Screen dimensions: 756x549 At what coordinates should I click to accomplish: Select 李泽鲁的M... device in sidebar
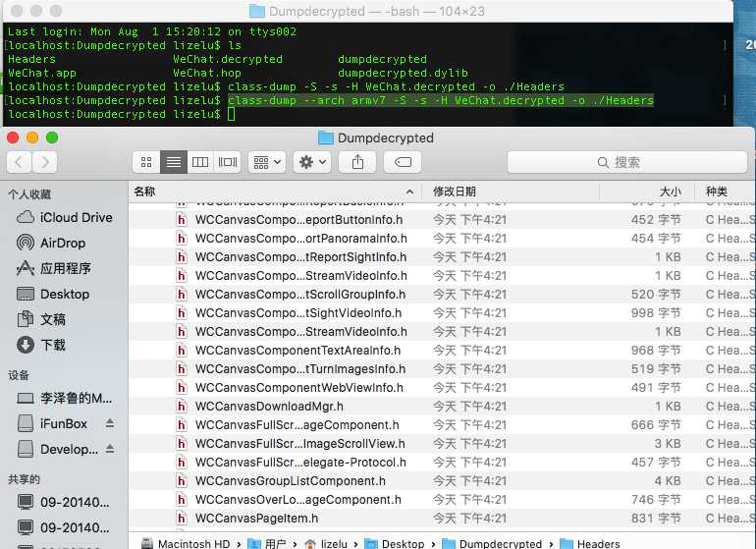click(x=65, y=398)
